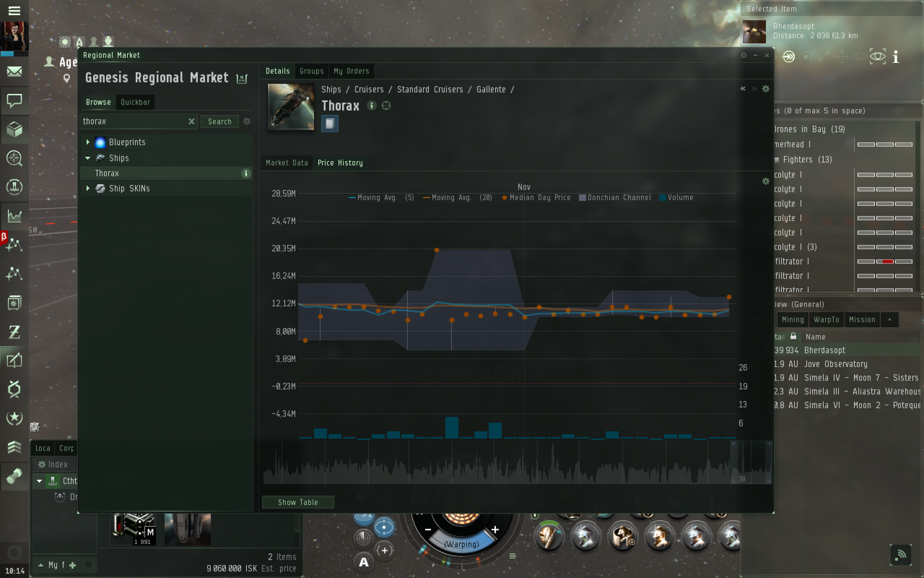Switch to the My Orders tab
The image size is (924, 578).
[x=351, y=71]
